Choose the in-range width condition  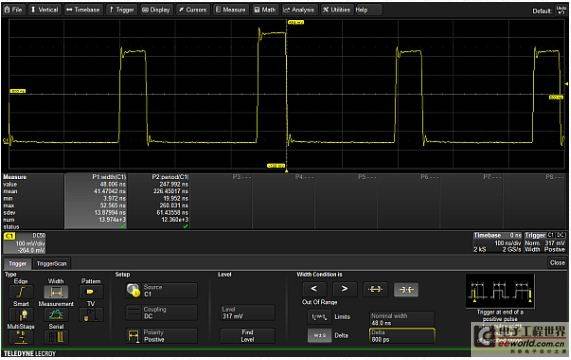[x=375, y=289]
